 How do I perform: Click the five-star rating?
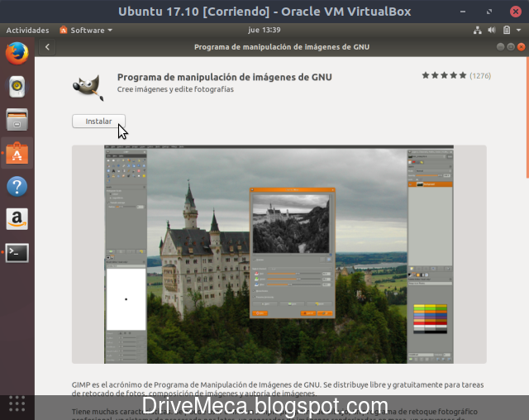(444, 75)
